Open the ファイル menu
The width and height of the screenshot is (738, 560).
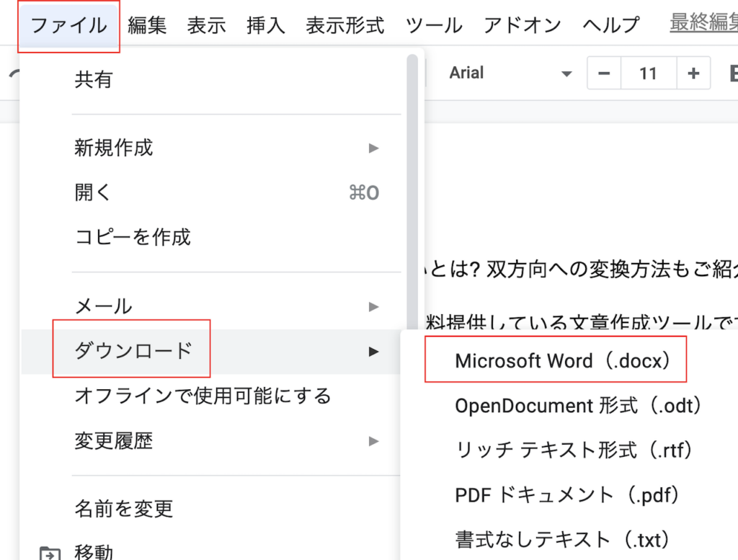[x=68, y=25]
